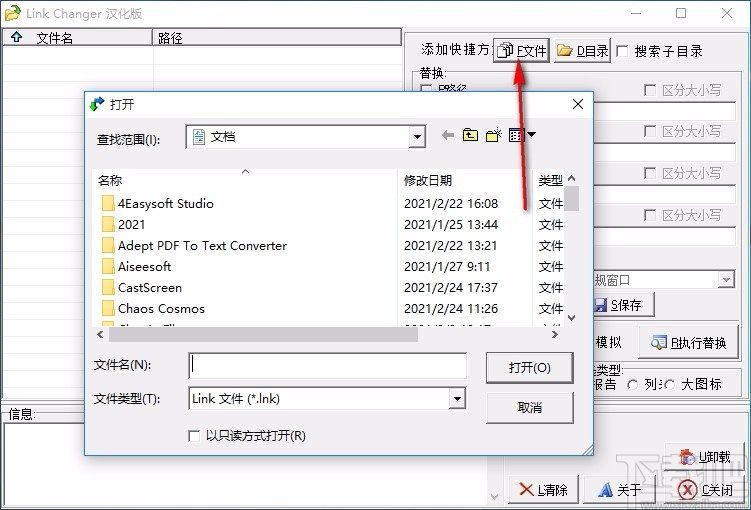Click the 类型 column header
This screenshot has height=510, width=751.
pyautogui.click(x=549, y=181)
